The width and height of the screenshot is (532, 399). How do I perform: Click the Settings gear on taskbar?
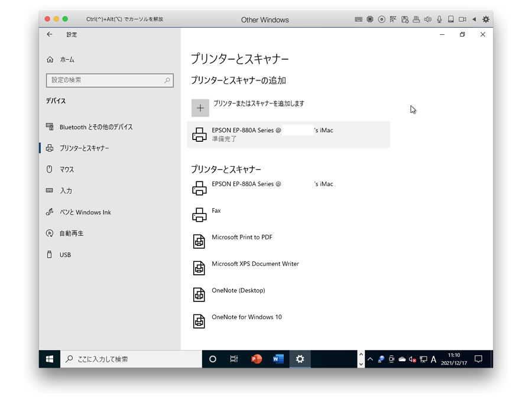click(x=300, y=359)
